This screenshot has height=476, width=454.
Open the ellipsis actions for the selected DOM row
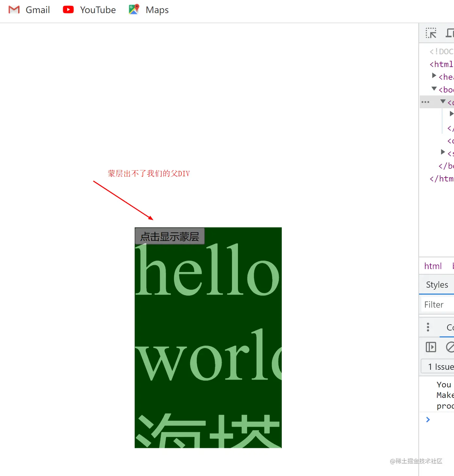(425, 102)
